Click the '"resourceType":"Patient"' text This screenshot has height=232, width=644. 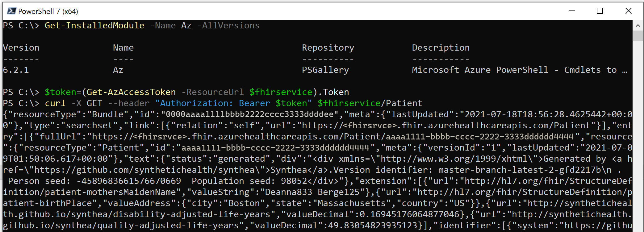click(x=82, y=148)
